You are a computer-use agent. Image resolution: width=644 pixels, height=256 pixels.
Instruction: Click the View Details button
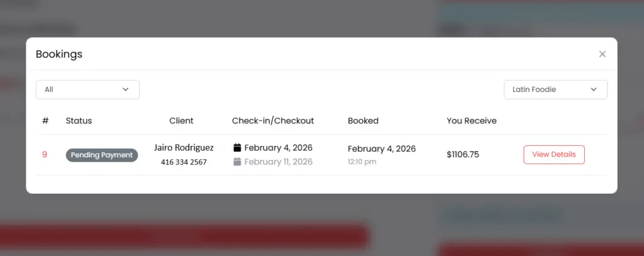point(553,155)
